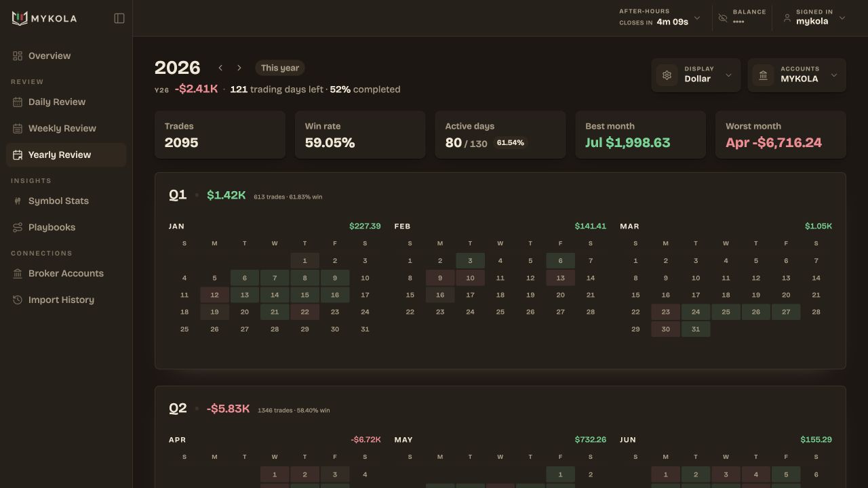Image resolution: width=868 pixels, height=488 pixels.
Task: Select March 27 green day cell
Action: click(x=786, y=312)
